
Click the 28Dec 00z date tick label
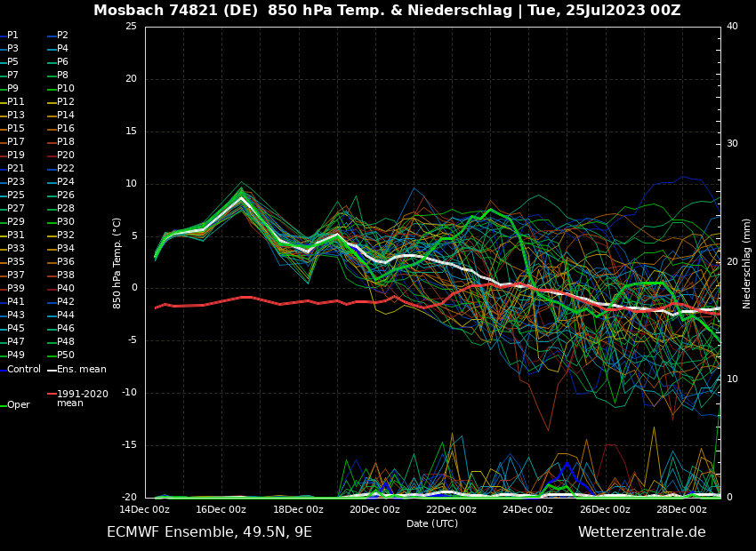[x=681, y=510]
